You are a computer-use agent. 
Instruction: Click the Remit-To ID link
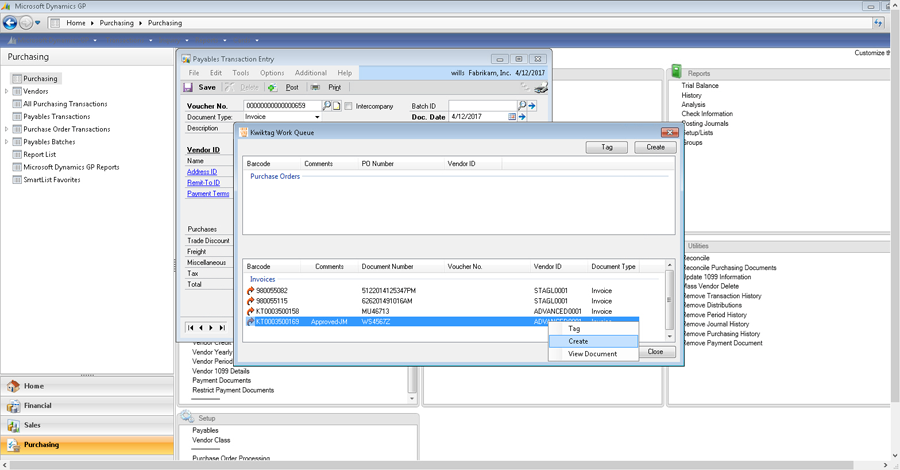click(203, 182)
